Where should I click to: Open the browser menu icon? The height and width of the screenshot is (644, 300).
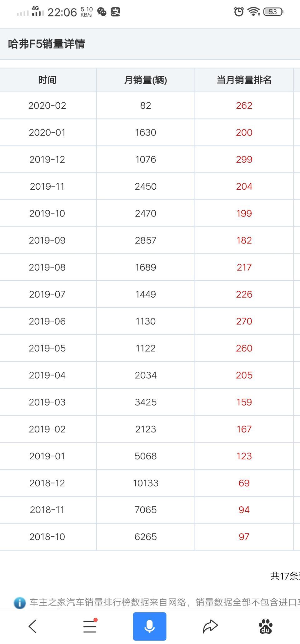click(x=90, y=626)
